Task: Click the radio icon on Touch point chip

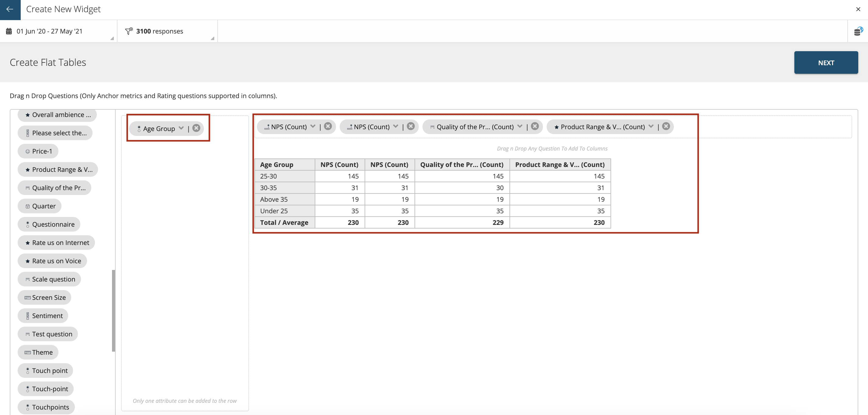Action: point(28,371)
